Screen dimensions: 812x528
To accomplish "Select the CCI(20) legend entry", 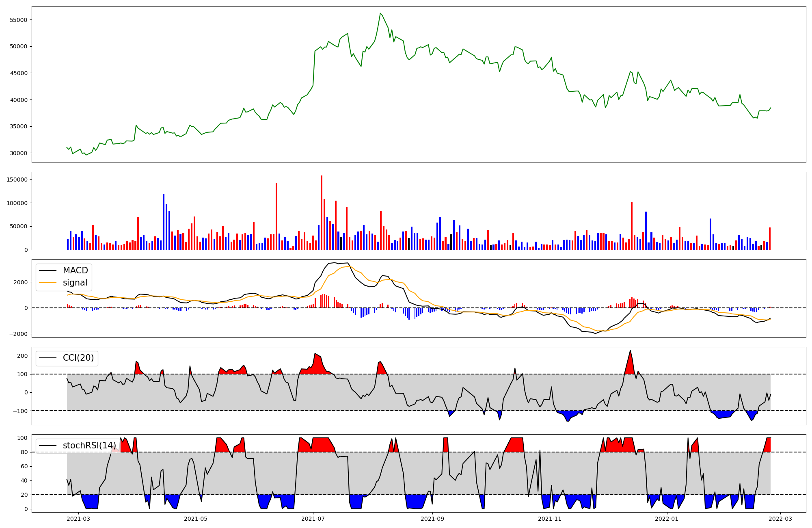I will 78,358.
